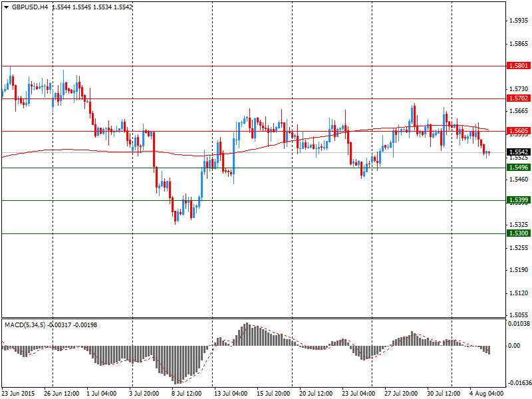
Task: Click the 1.5935 value on price axis
Action: [519, 21]
